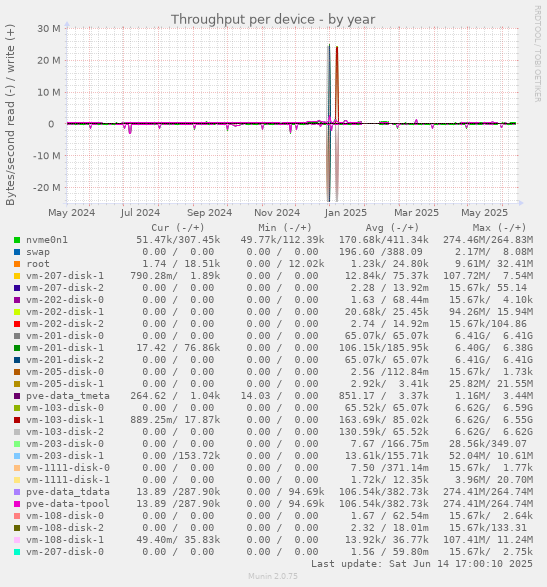Click the 'vm-201-disk-2' label
Screen dimensions: 547x587
[65, 360]
